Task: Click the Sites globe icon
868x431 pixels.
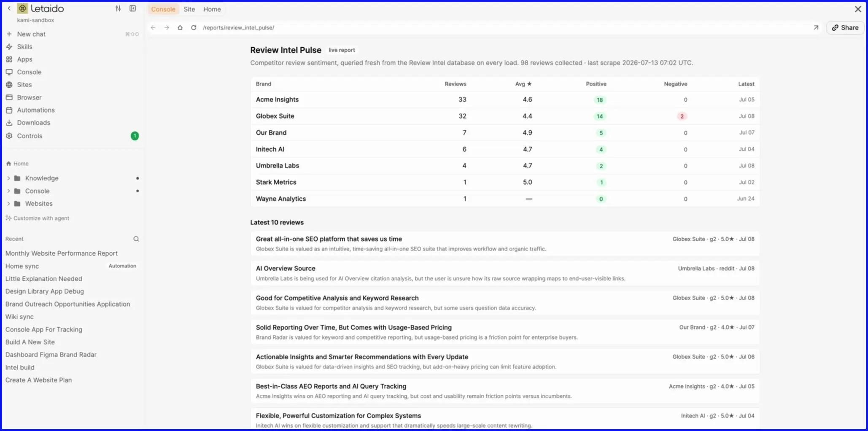Action: pyautogui.click(x=9, y=85)
